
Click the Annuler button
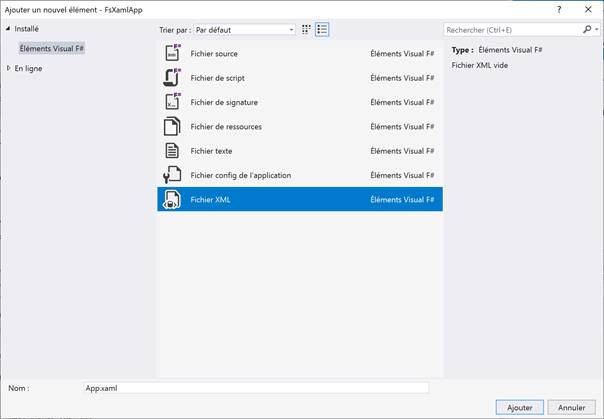[x=571, y=407]
